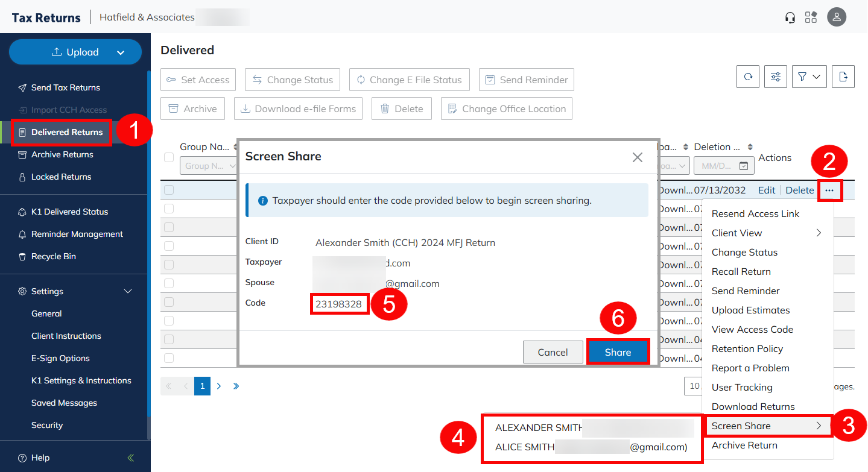Tick the select-all checkbox in table header
Screen dimensions: 868x472
[x=169, y=157]
